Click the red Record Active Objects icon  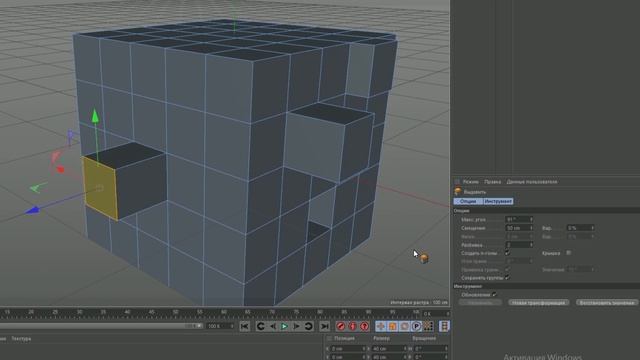[x=340, y=326]
